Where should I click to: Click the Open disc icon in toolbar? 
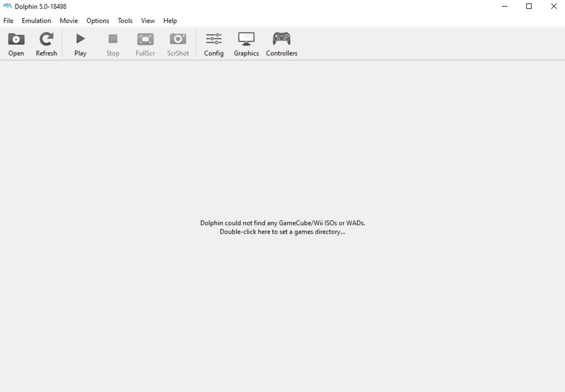tap(16, 40)
